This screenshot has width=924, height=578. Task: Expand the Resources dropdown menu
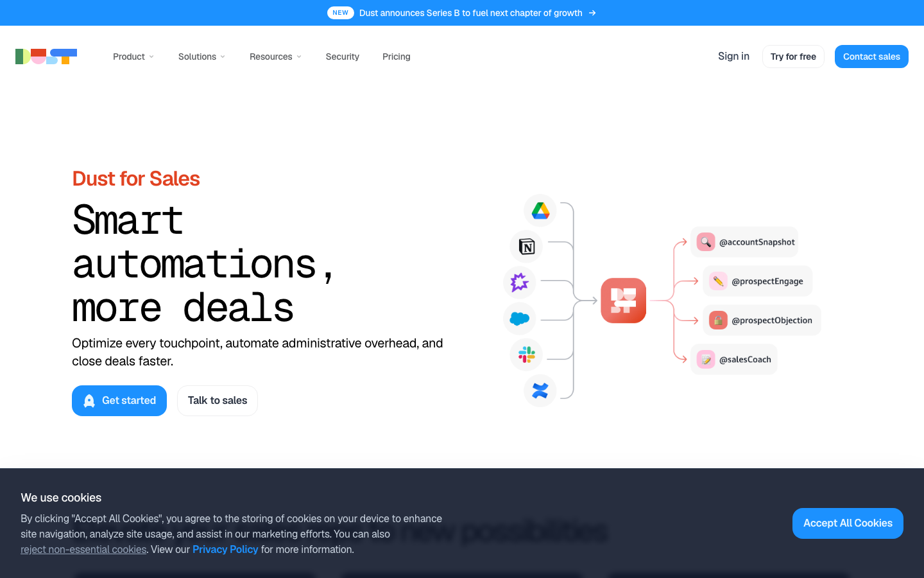[275, 57]
